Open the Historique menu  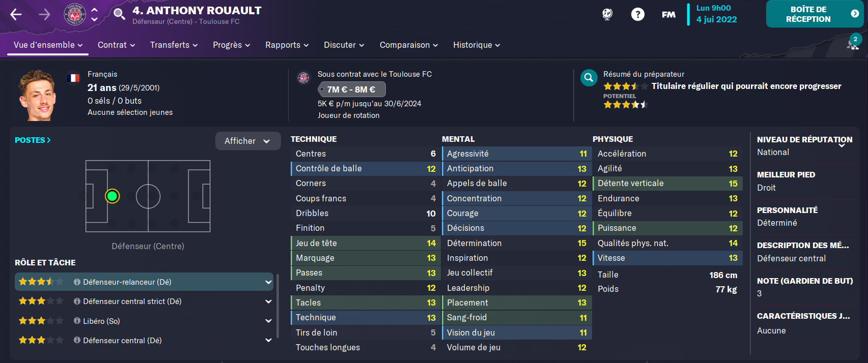click(477, 45)
